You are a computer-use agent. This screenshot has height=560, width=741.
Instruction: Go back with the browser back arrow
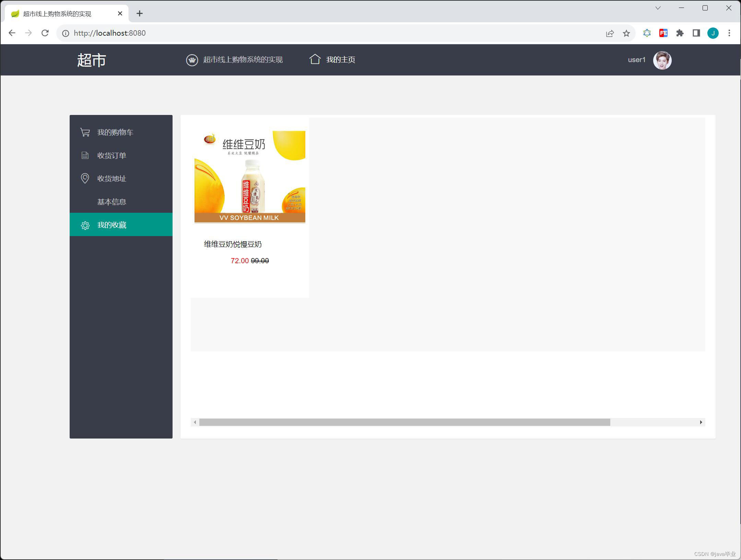[12, 33]
